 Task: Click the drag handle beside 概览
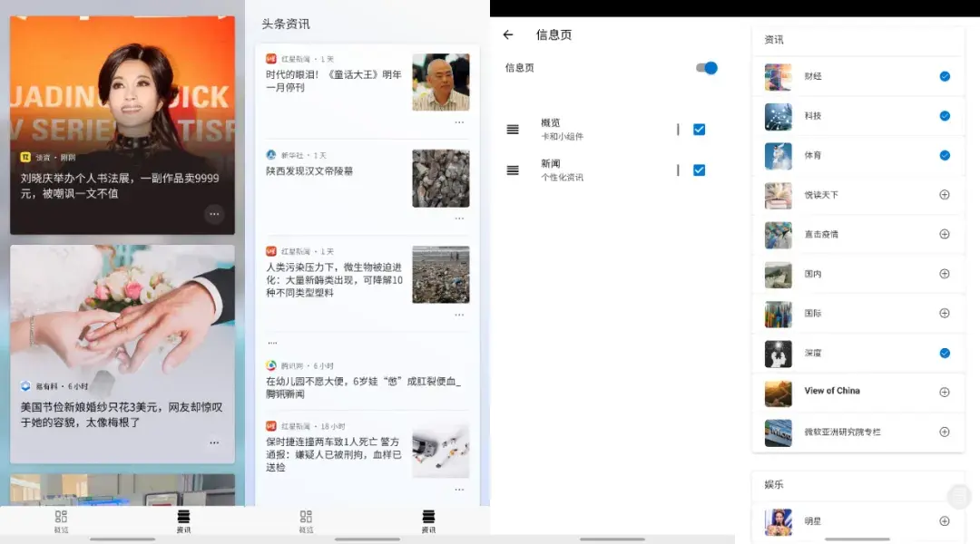click(x=512, y=129)
